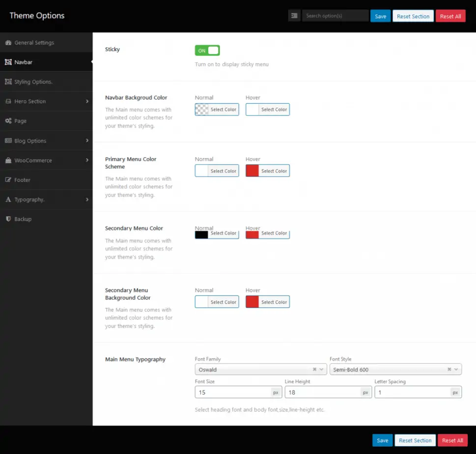Click the top Save button
Image resolution: width=476 pixels, height=454 pixels.
point(380,16)
